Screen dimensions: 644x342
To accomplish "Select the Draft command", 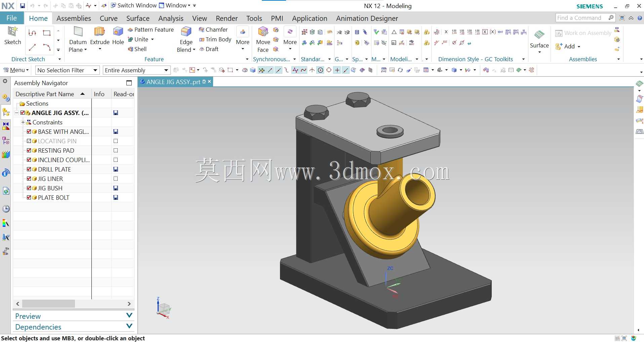I will [x=209, y=49].
